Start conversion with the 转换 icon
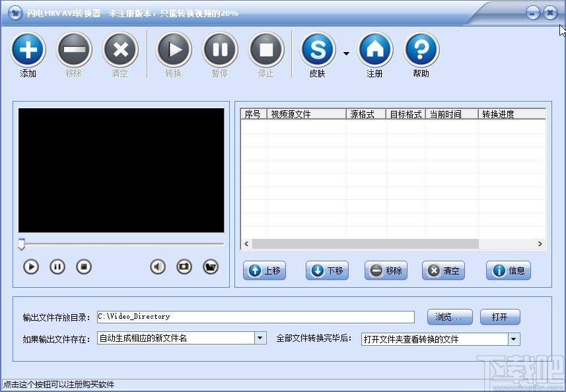This screenshot has width=566, height=392. pyautogui.click(x=173, y=49)
